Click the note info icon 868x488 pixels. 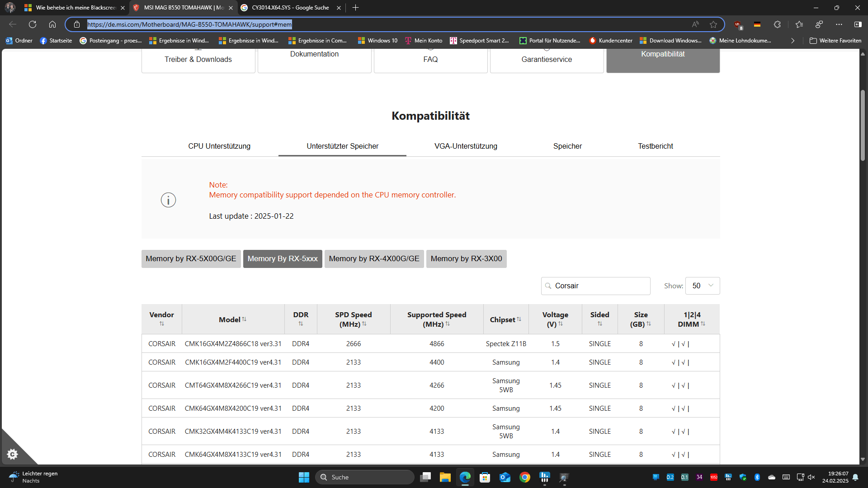[168, 200]
